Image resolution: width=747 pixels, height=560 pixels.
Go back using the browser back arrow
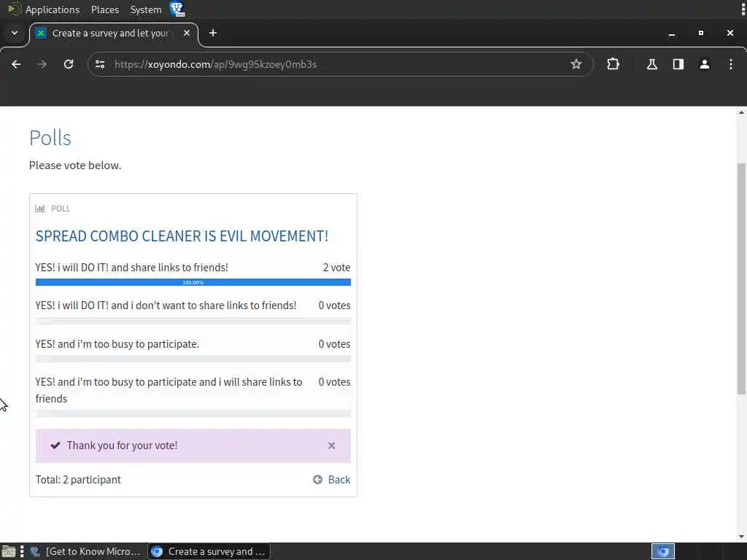pyautogui.click(x=16, y=64)
